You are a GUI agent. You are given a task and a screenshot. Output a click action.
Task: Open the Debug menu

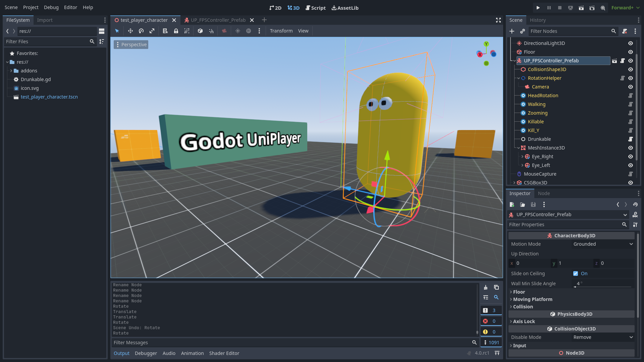tap(51, 7)
